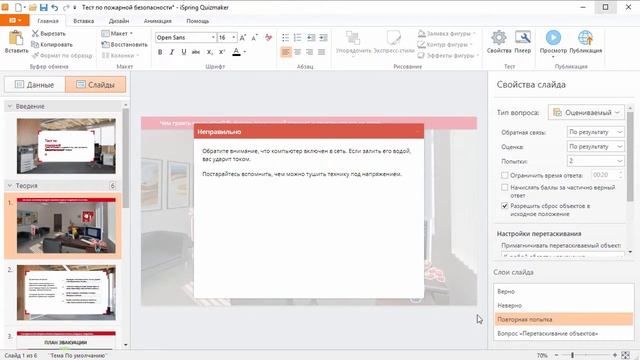Undo the last action in title bar
The width and height of the screenshot is (640, 360).
click(x=55, y=7)
